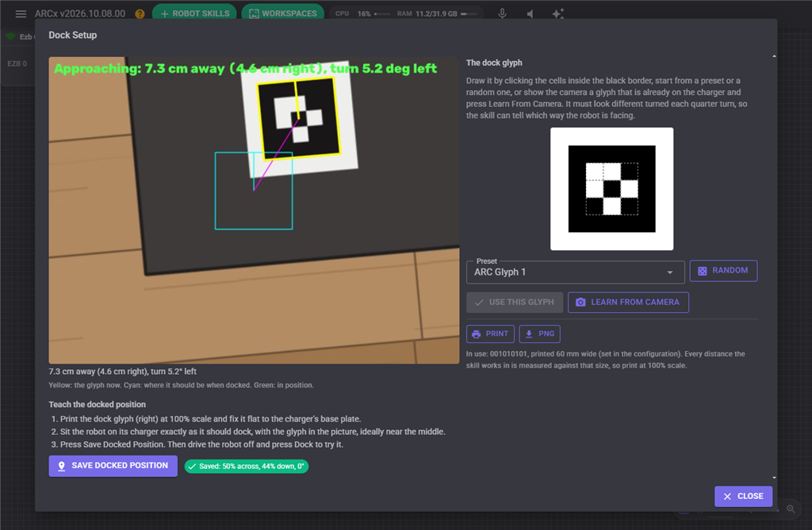Screen dimensions: 812x530
Task: Click the "Yellow: the glyph now" legend text
Action: (182, 385)
